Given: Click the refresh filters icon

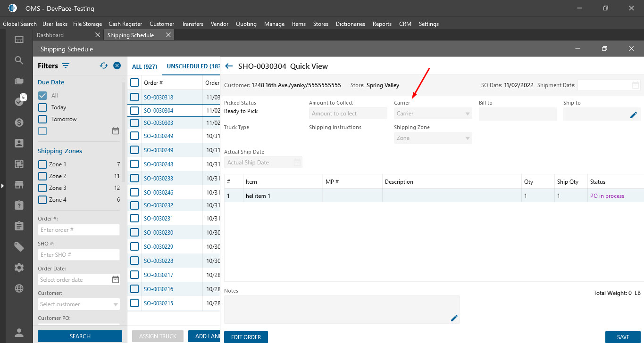Looking at the screenshot, I should [104, 66].
